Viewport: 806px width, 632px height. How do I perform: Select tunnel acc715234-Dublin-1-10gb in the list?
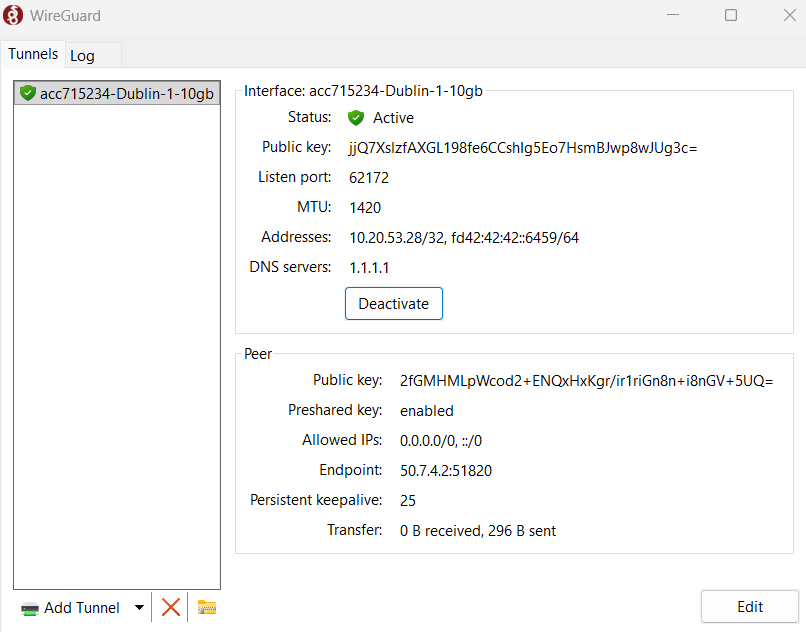tap(117, 93)
